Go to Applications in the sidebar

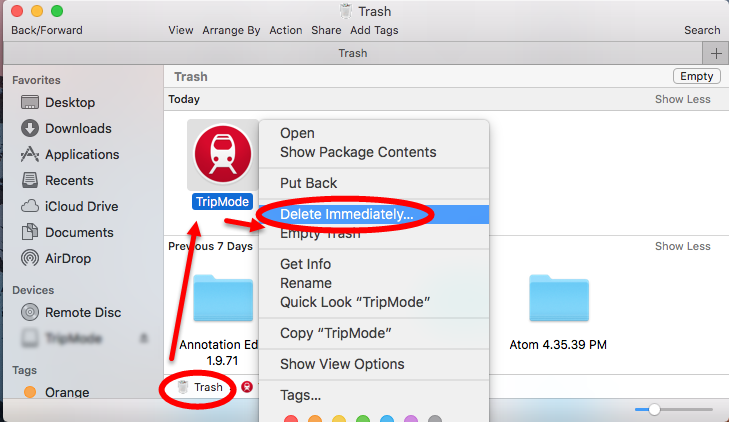(70, 154)
